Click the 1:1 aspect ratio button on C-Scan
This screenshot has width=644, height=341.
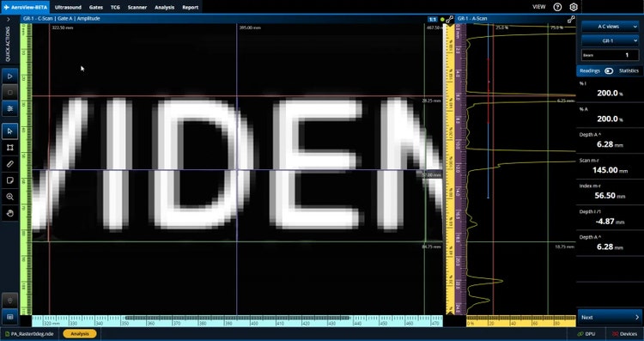(433, 19)
